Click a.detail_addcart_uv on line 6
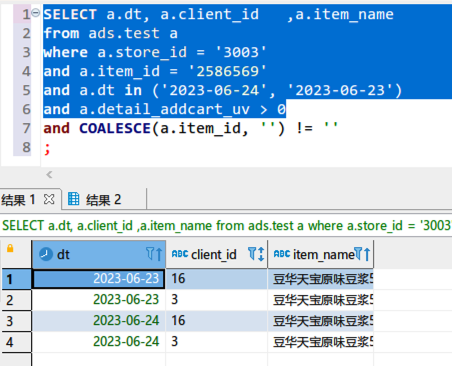The image size is (452, 366). [164, 109]
